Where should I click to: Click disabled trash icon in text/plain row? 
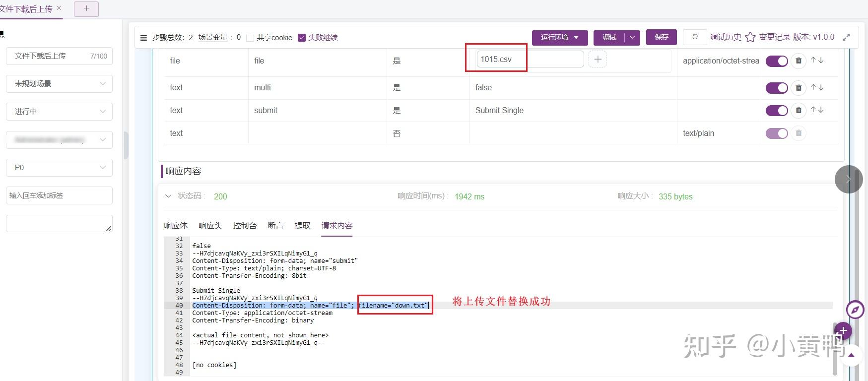pos(799,133)
